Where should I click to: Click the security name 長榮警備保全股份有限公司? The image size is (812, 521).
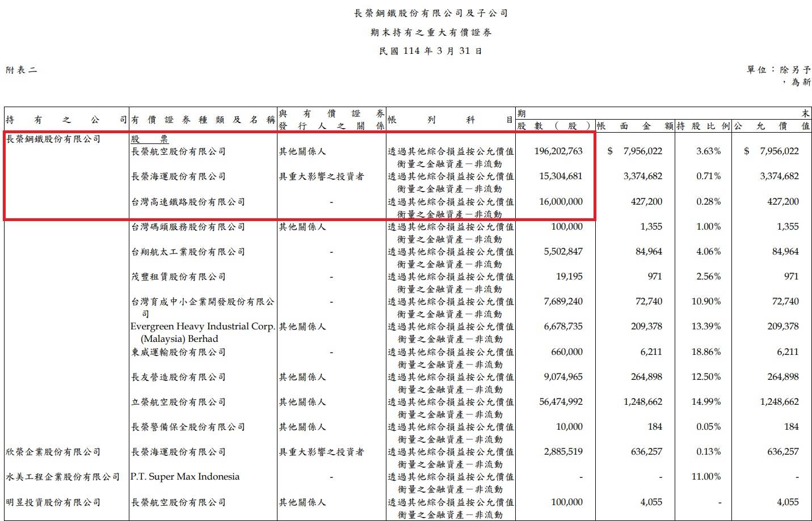tap(188, 427)
